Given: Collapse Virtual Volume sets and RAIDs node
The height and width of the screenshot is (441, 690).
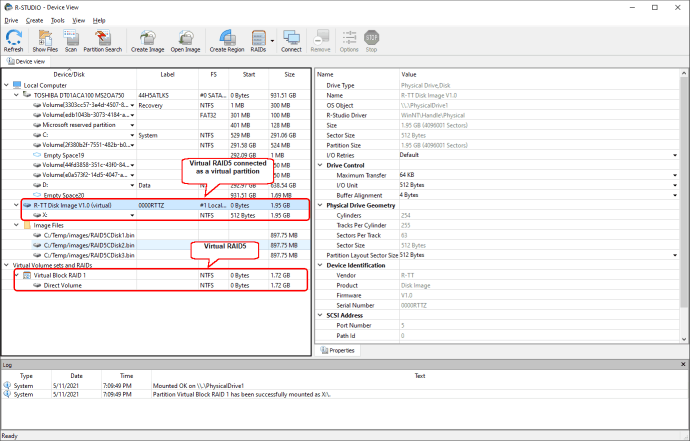Looking at the screenshot, I should [x=7, y=265].
